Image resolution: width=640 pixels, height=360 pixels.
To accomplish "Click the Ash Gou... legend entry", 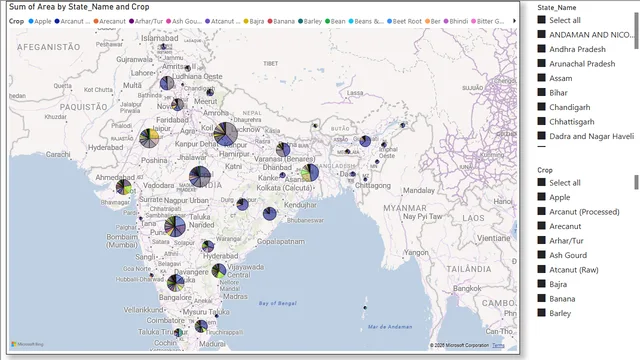I will coord(184,21).
